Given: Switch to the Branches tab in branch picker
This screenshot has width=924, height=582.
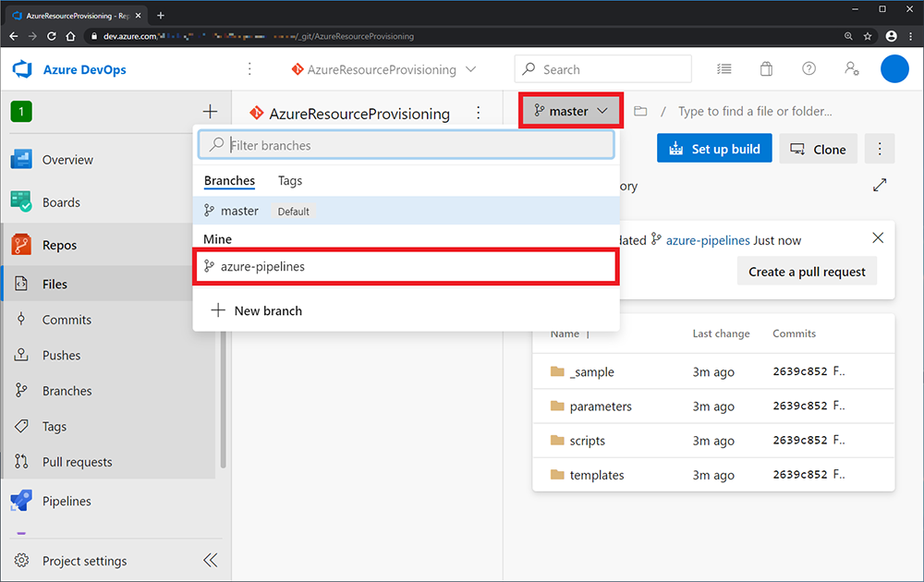Looking at the screenshot, I should [x=229, y=181].
